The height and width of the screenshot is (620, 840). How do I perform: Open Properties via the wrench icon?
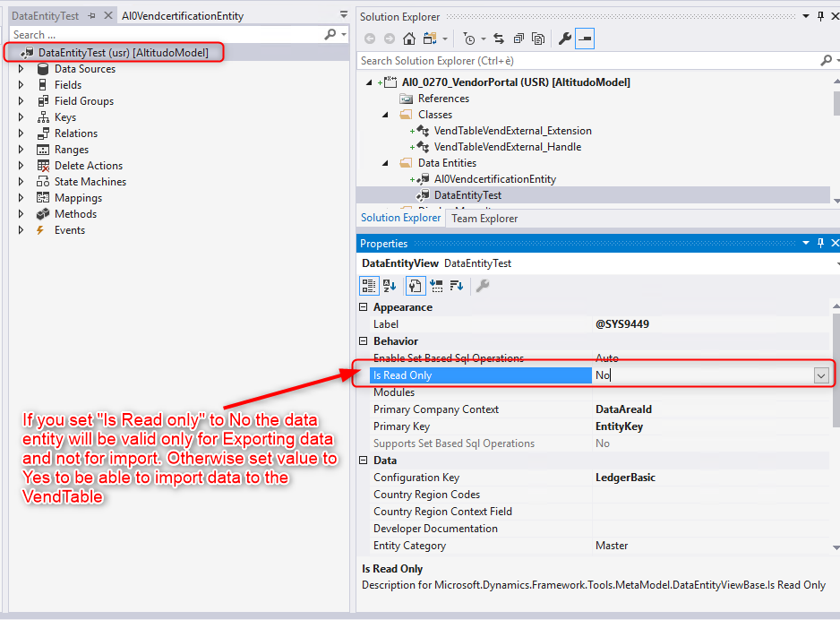pos(563,39)
